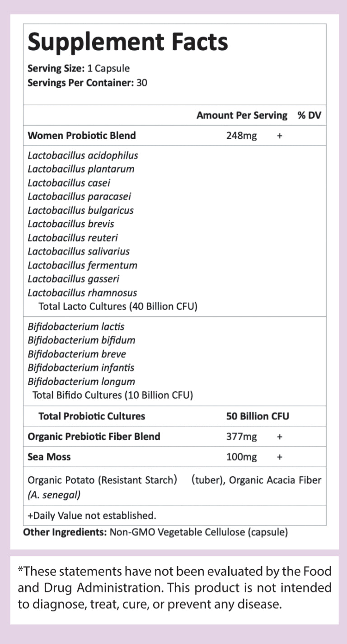
Task: Click the Food and Drug Administration disclaimer text
Action: click(174, 588)
